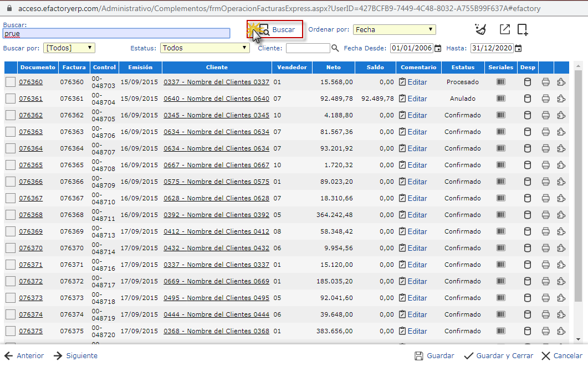Open form in new window icon
This screenshot has height=367, width=588.
[x=504, y=29]
